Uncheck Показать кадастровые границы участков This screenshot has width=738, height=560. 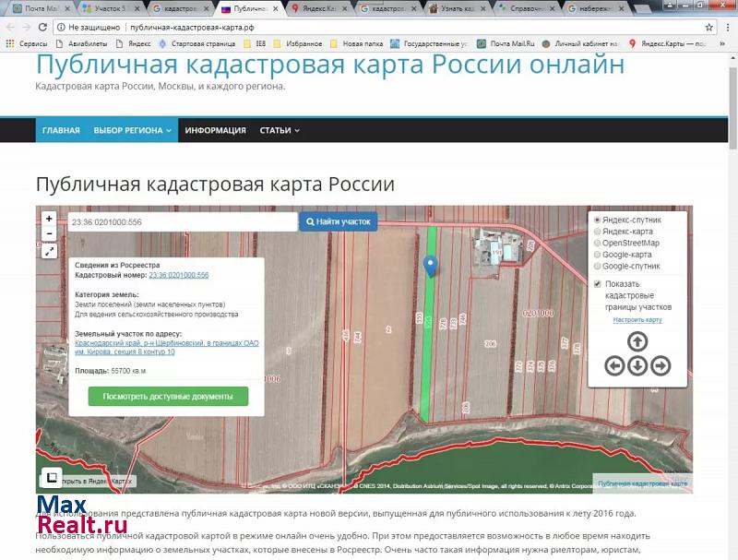coord(598,284)
